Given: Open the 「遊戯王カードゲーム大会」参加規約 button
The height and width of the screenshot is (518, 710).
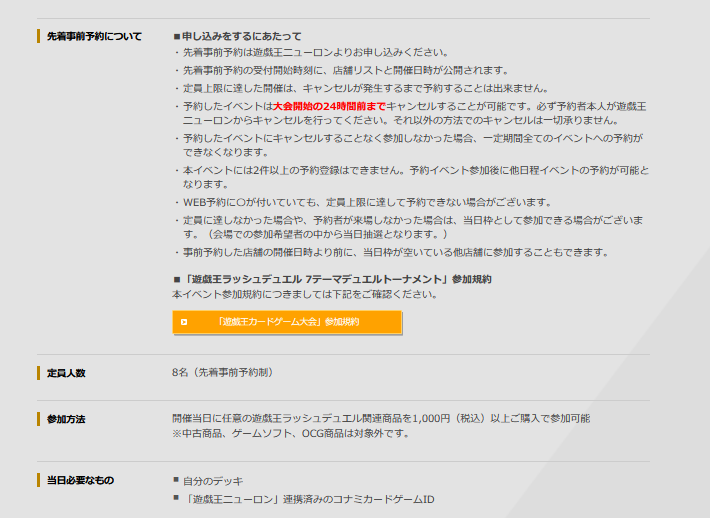Looking at the screenshot, I should [x=287, y=322].
